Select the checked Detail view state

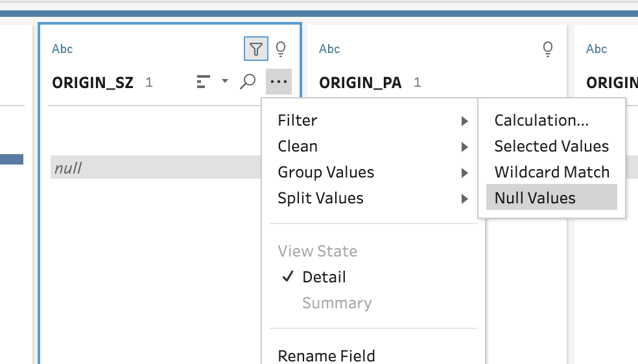pyautogui.click(x=324, y=277)
